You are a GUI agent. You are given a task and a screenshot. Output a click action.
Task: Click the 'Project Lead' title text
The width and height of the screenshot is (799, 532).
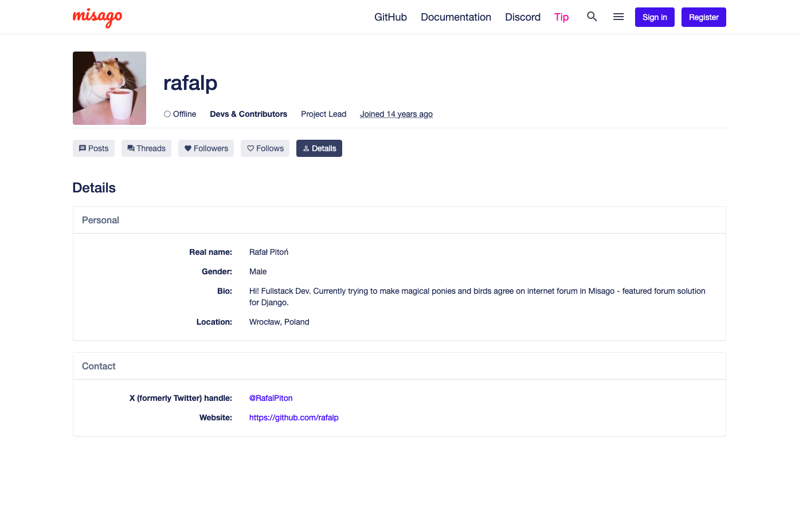click(x=323, y=114)
